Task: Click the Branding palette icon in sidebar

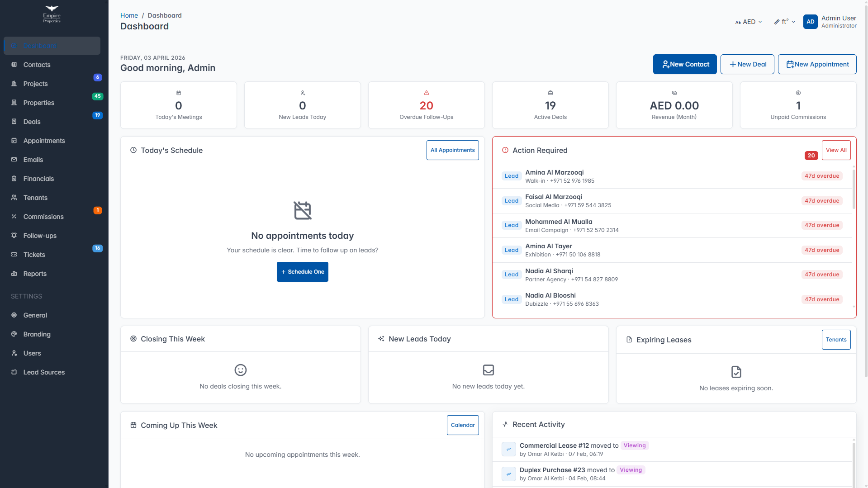Action: [14, 334]
